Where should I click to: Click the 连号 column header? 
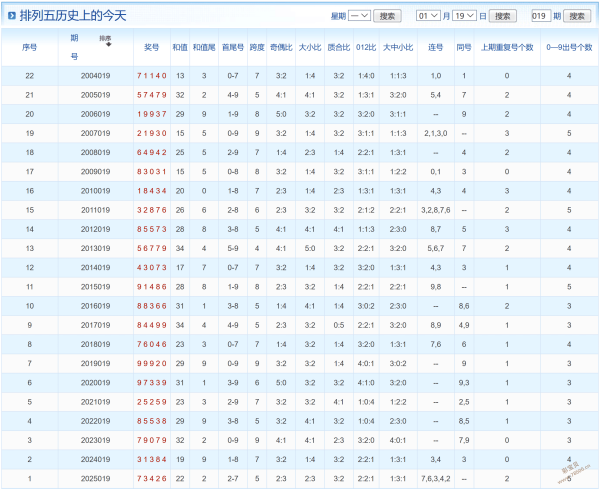point(435,47)
